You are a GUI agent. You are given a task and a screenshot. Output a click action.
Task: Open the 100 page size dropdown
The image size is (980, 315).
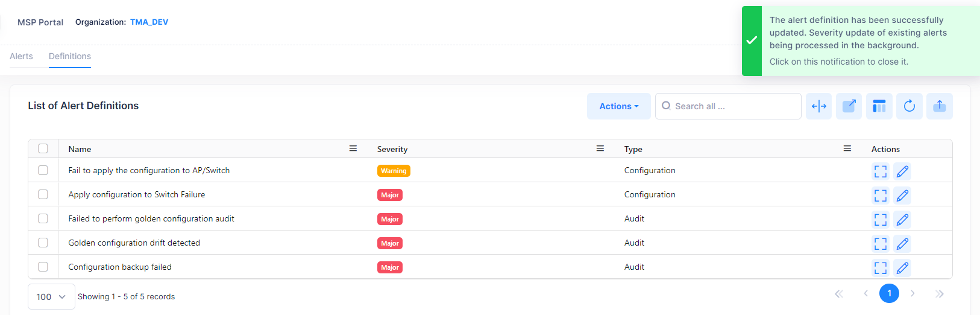click(x=51, y=297)
